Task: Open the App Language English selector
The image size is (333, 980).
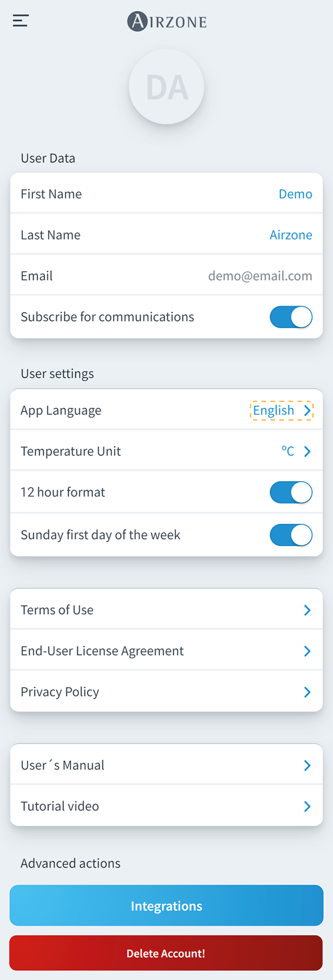Action: click(x=281, y=410)
